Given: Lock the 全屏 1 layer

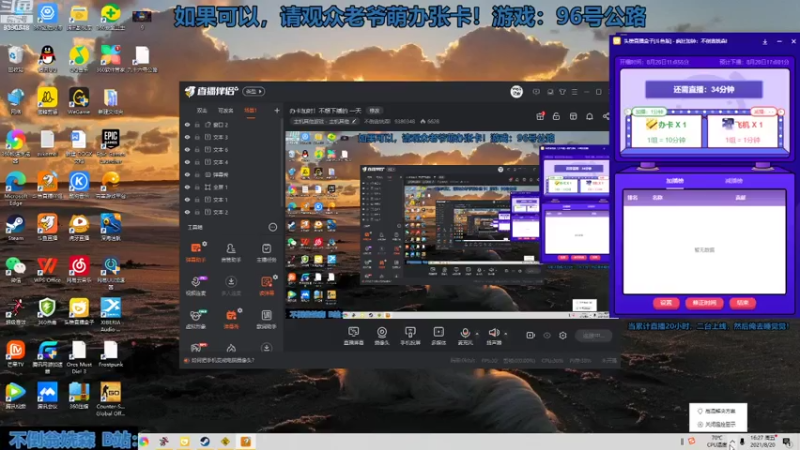Looking at the screenshot, I should pos(197,187).
